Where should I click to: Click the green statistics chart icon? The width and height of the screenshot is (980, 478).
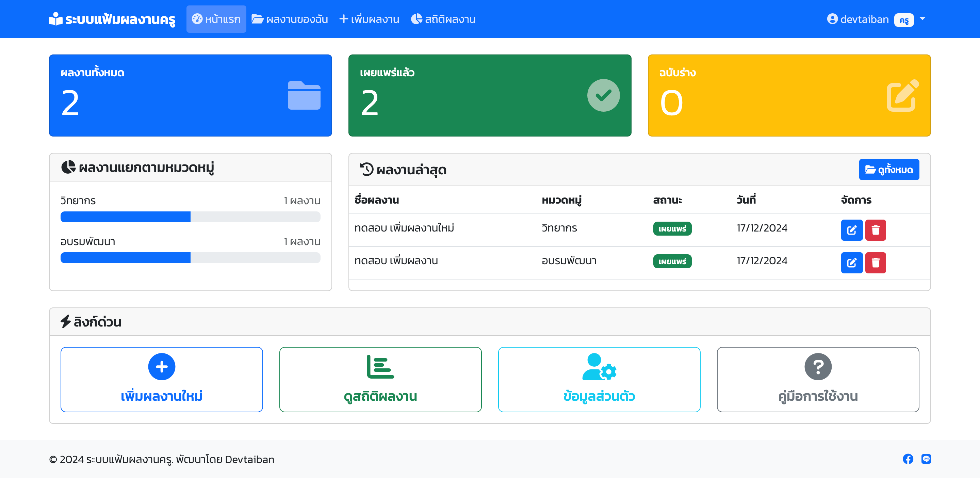(380, 366)
